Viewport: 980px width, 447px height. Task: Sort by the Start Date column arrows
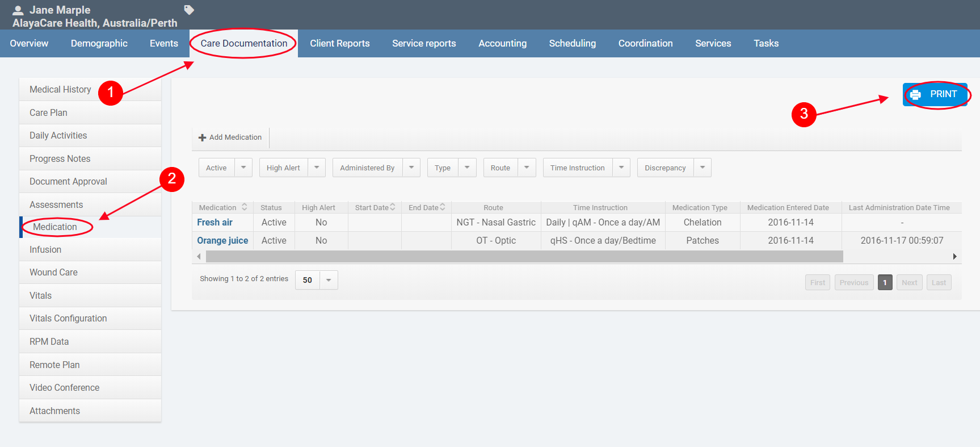point(392,207)
